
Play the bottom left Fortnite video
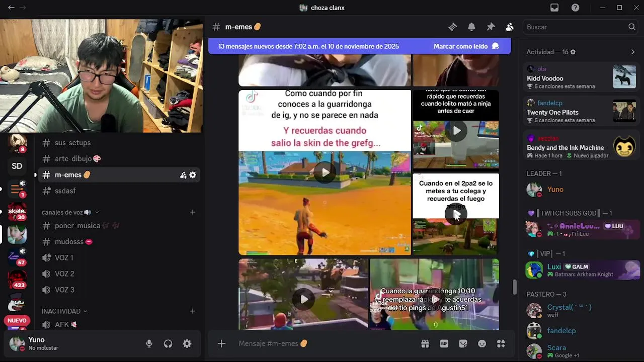pyautogui.click(x=304, y=299)
